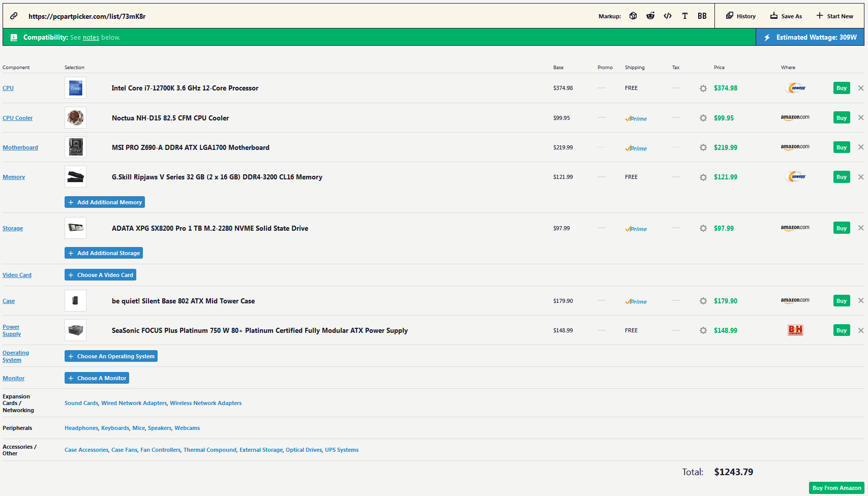This screenshot has width=868, height=496.
Task: Click the B&H logo in the Power Supply row
Action: tap(795, 330)
